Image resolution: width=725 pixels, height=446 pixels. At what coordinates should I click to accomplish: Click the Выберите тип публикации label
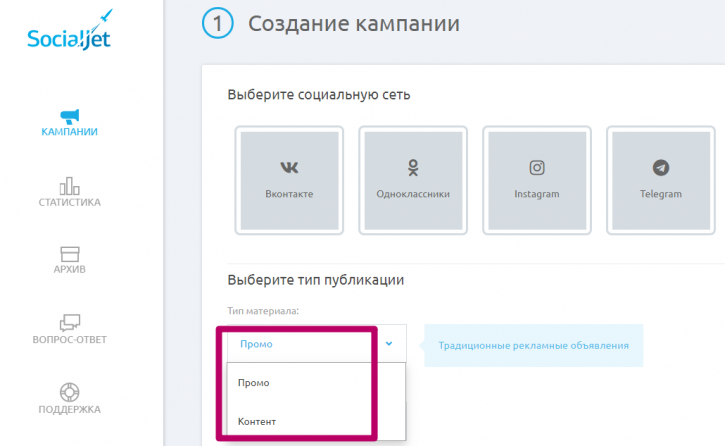click(316, 280)
